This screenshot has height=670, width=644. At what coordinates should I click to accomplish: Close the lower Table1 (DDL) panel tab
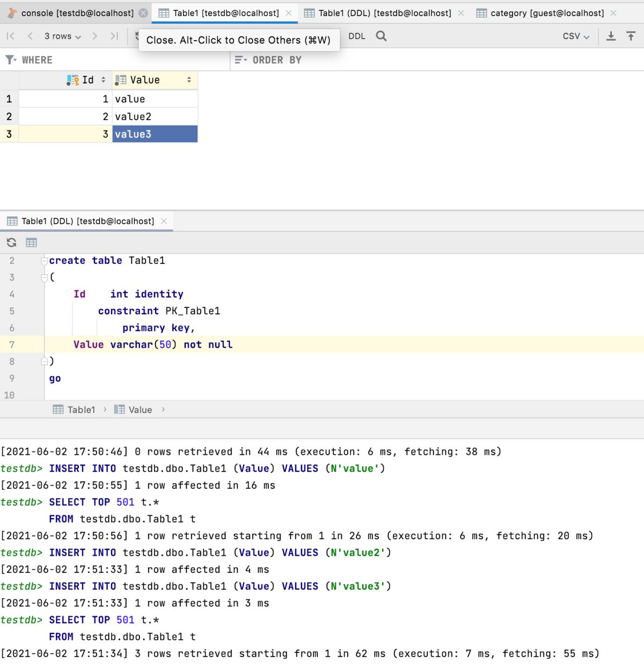click(164, 221)
